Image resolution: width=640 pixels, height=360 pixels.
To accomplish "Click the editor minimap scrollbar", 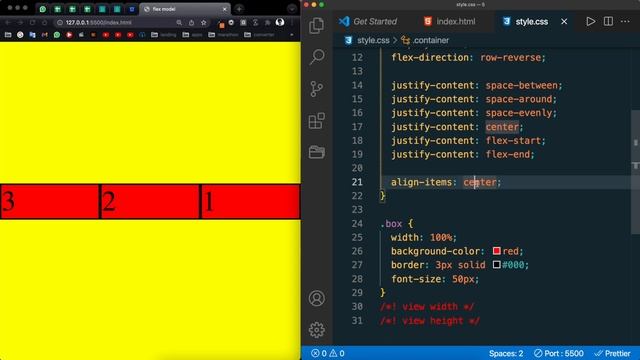I will 636,171.
